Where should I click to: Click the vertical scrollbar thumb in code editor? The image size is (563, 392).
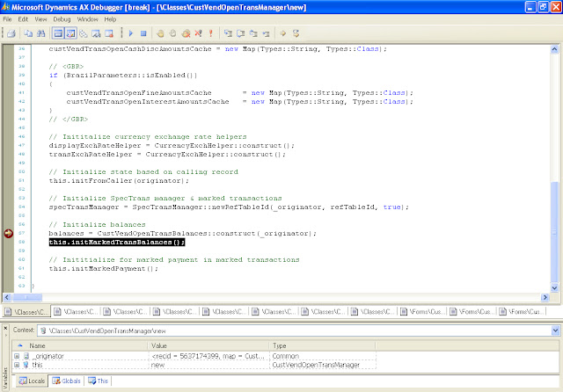[x=554, y=231]
